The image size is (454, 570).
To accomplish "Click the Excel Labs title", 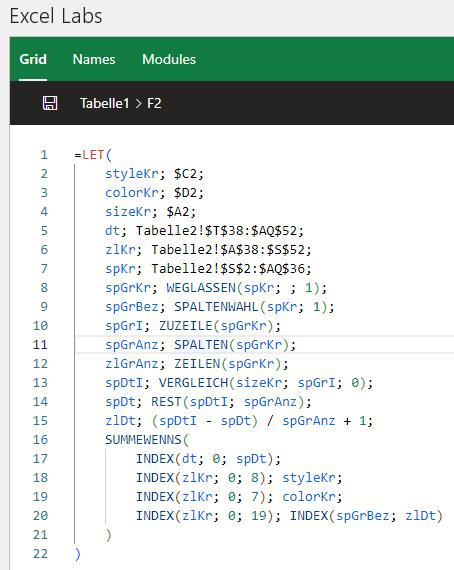I will (x=56, y=16).
